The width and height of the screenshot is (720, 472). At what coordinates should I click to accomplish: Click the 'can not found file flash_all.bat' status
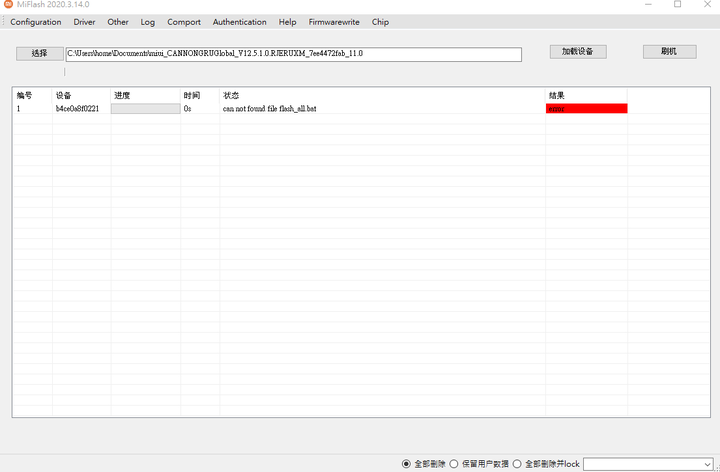(x=270, y=109)
